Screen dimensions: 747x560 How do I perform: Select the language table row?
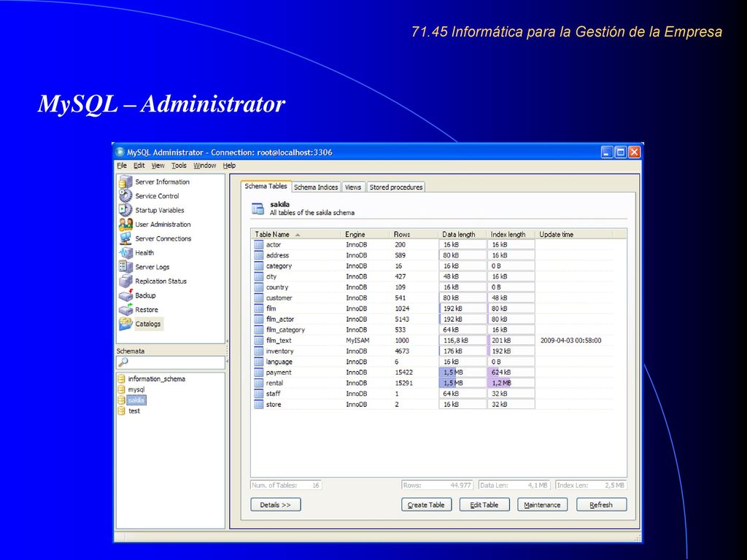pyautogui.click(x=433, y=362)
